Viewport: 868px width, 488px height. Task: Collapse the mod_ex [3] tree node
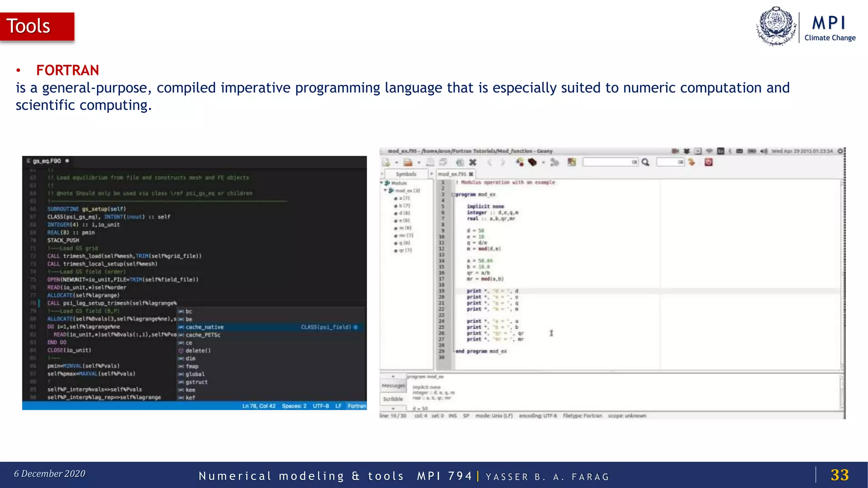coord(385,191)
